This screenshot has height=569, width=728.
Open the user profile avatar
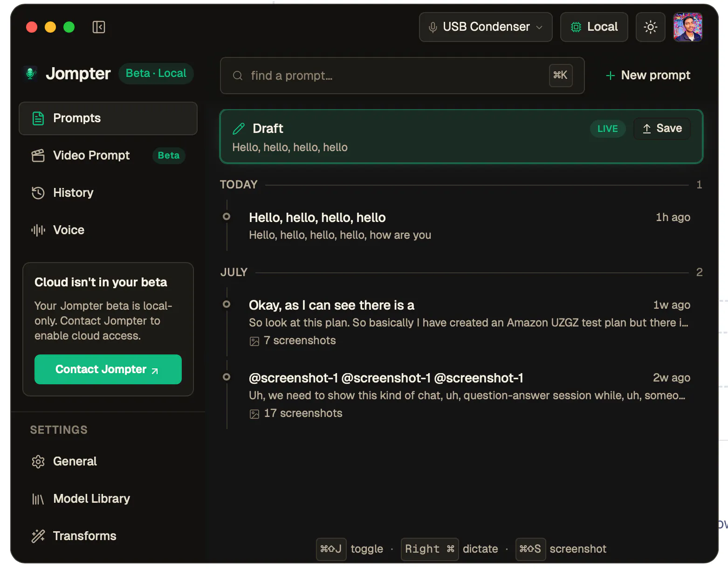(x=687, y=27)
